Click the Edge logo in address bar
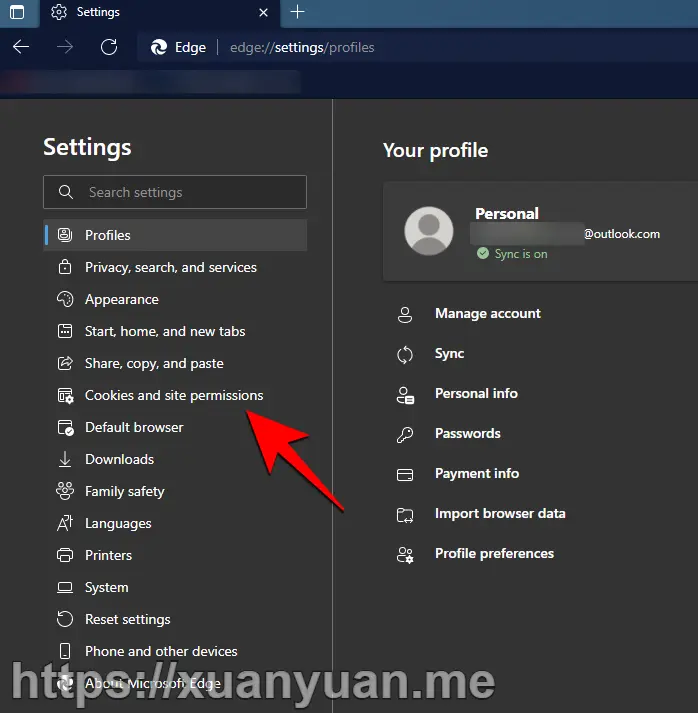 point(159,47)
